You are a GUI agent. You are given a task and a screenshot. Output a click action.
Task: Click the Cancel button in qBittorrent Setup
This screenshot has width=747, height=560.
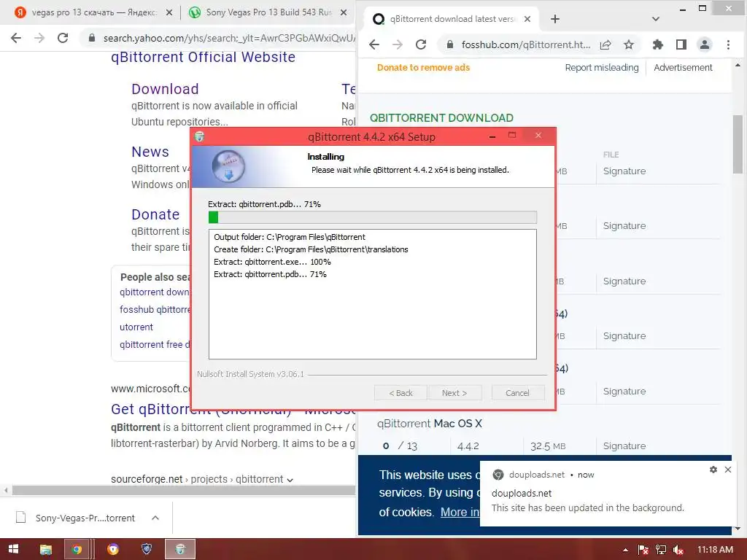pos(517,393)
